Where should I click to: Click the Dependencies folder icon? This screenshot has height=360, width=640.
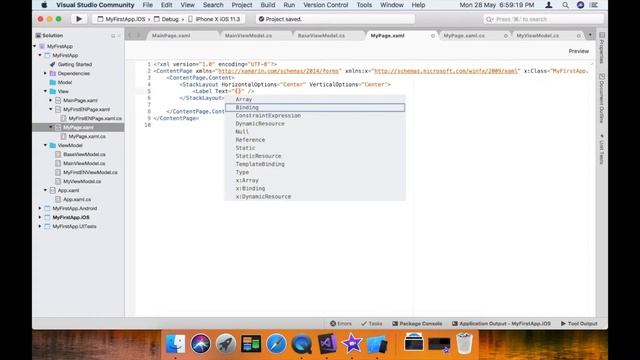53,73
